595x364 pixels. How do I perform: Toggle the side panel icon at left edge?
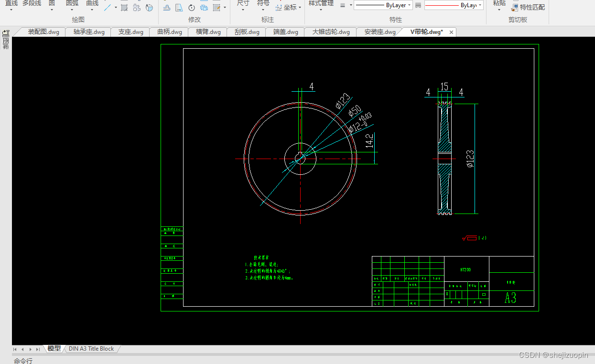[6, 33]
